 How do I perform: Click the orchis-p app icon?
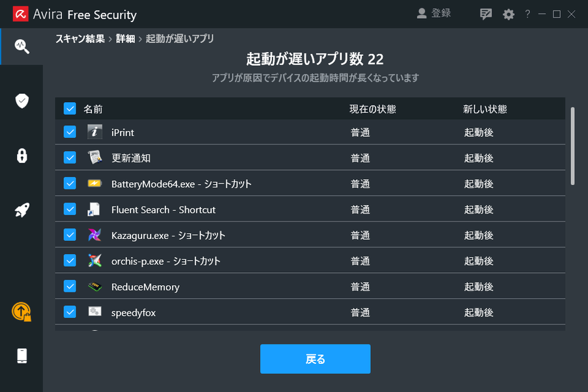[95, 260]
